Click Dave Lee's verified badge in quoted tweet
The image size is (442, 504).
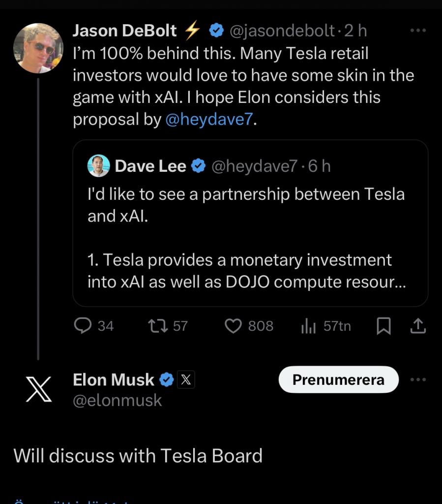[198, 166]
